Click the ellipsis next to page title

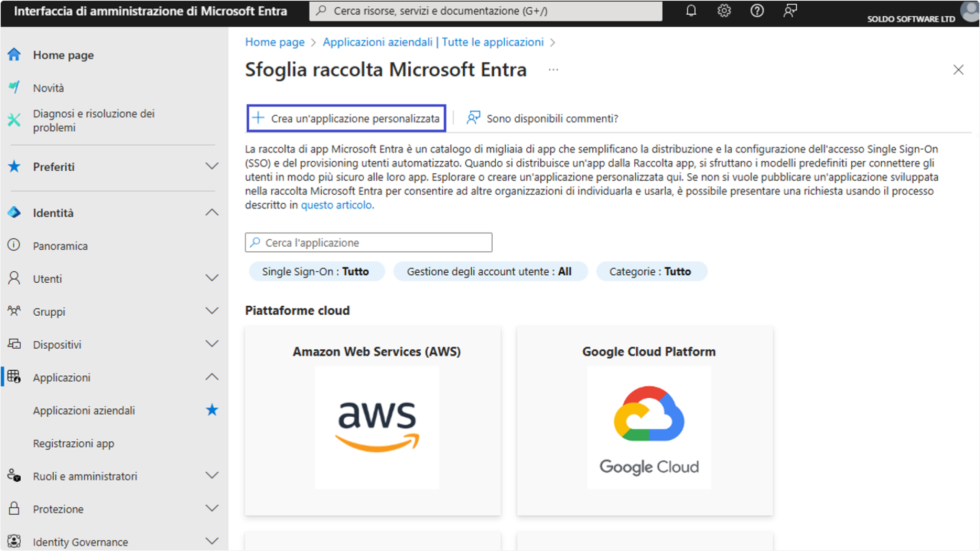tap(554, 70)
